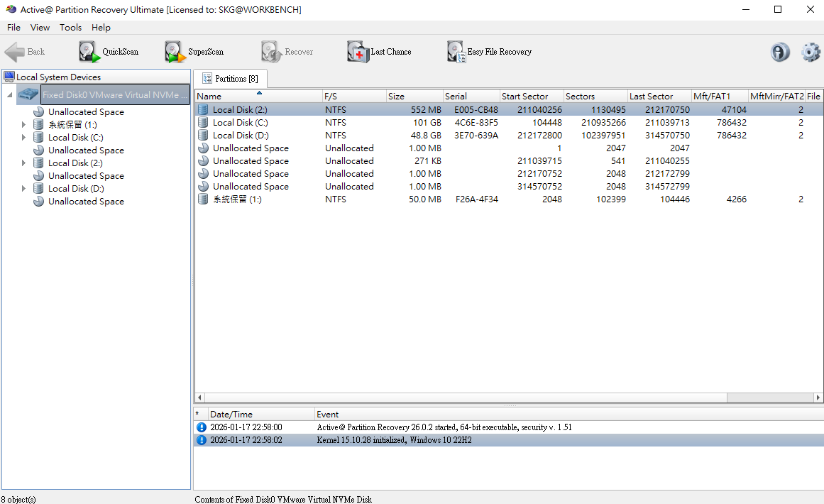The image size is (824, 504).
Task: Click the 系統保留 (1:) list row icon
Action: (203, 199)
